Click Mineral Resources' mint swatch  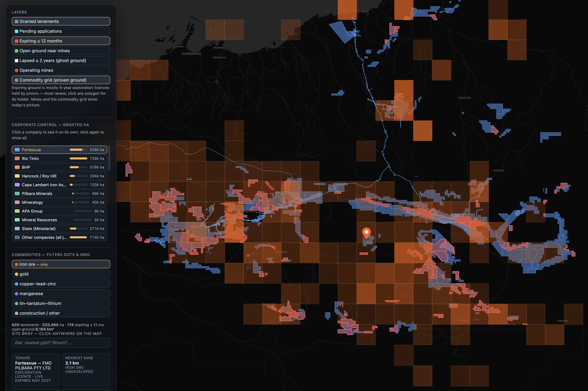coord(17,220)
